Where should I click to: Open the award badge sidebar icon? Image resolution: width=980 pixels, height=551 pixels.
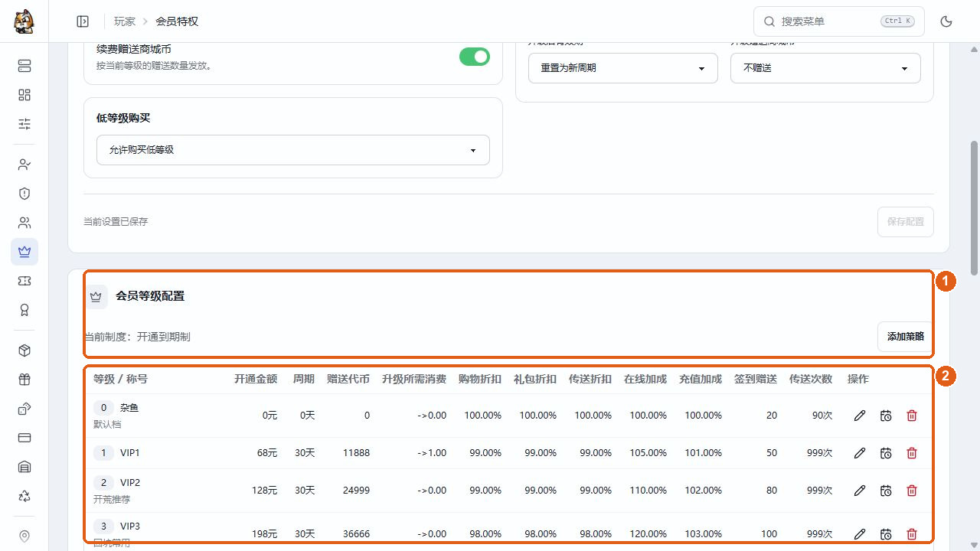click(24, 310)
